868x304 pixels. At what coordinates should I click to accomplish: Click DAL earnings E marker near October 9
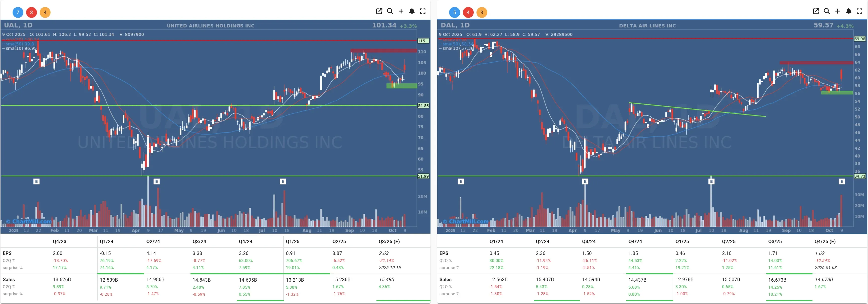pyautogui.click(x=841, y=181)
